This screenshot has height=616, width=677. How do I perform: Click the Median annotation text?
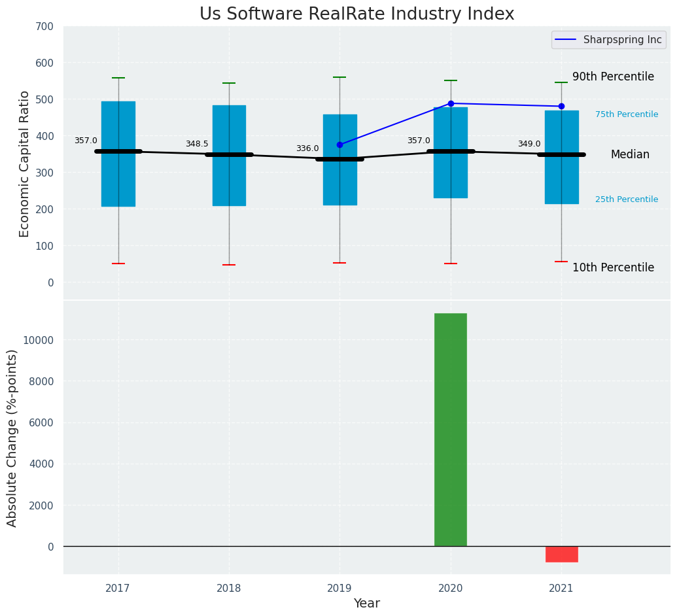630,154
